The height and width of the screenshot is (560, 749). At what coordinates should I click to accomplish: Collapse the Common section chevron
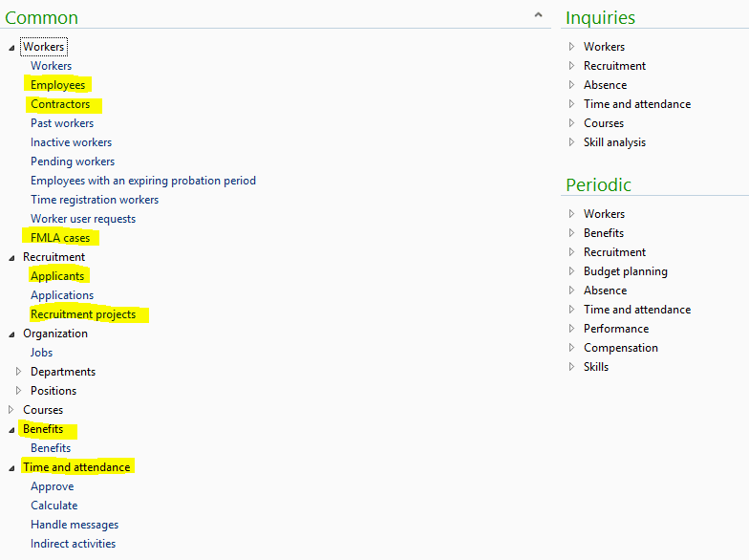tap(538, 15)
